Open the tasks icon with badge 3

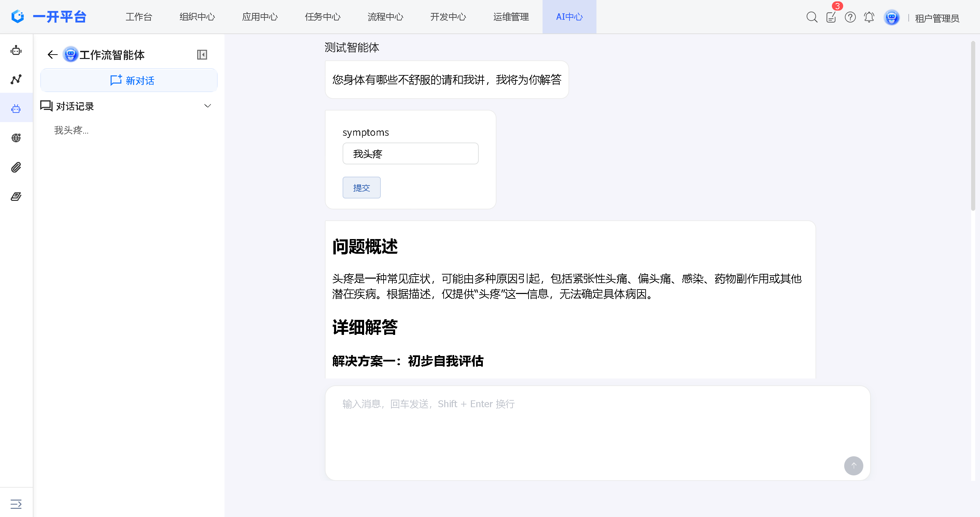click(x=831, y=17)
